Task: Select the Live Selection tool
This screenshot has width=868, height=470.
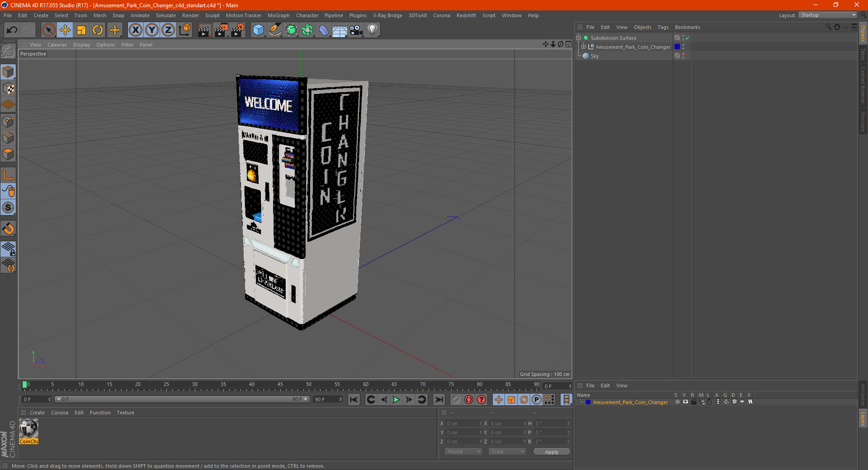Action: (x=48, y=30)
